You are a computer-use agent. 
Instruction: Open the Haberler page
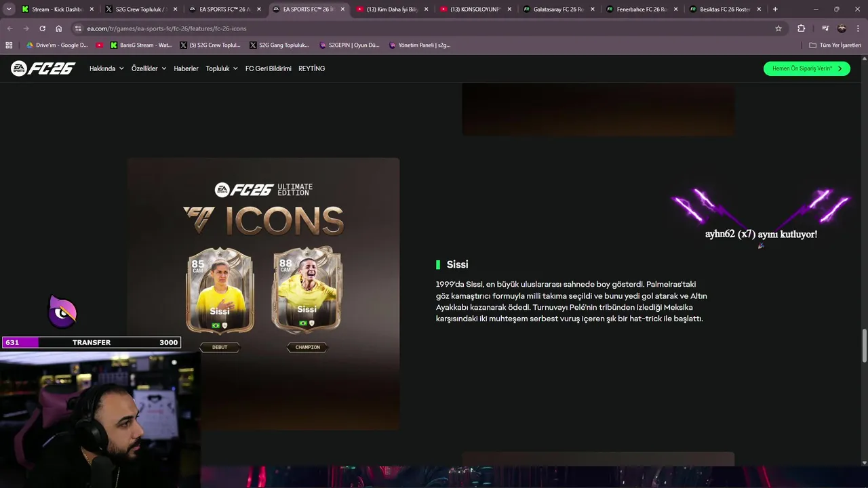pyautogui.click(x=186, y=68)
